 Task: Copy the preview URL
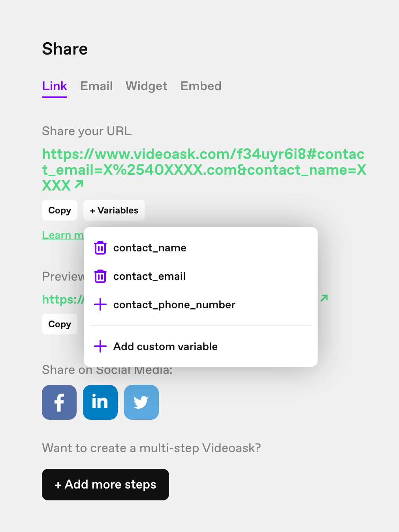60,324
